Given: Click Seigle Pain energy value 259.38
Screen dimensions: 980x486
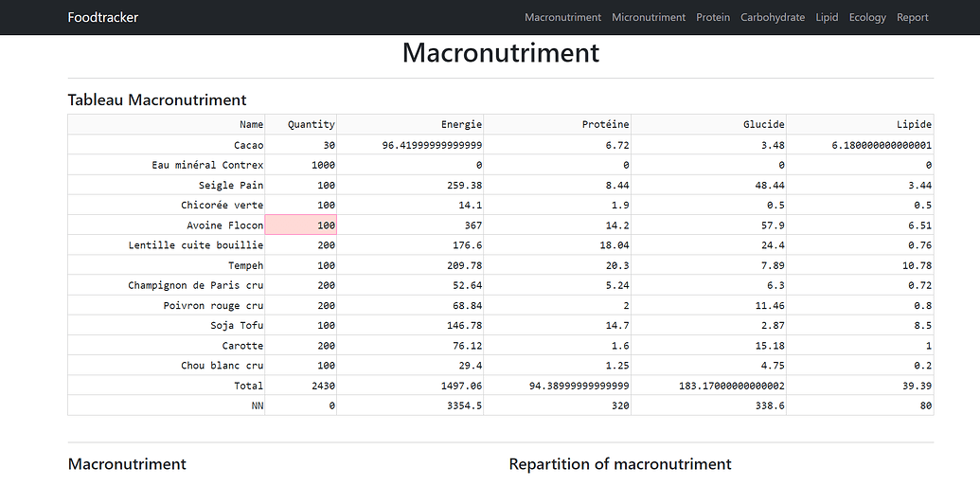Looking at the screenshot, I should click(410, 185).
